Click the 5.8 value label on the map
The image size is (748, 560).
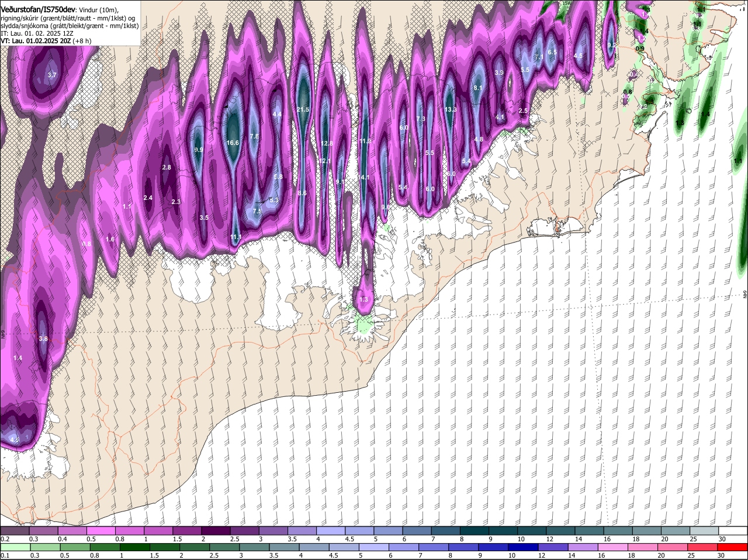[x=278, y=177]
